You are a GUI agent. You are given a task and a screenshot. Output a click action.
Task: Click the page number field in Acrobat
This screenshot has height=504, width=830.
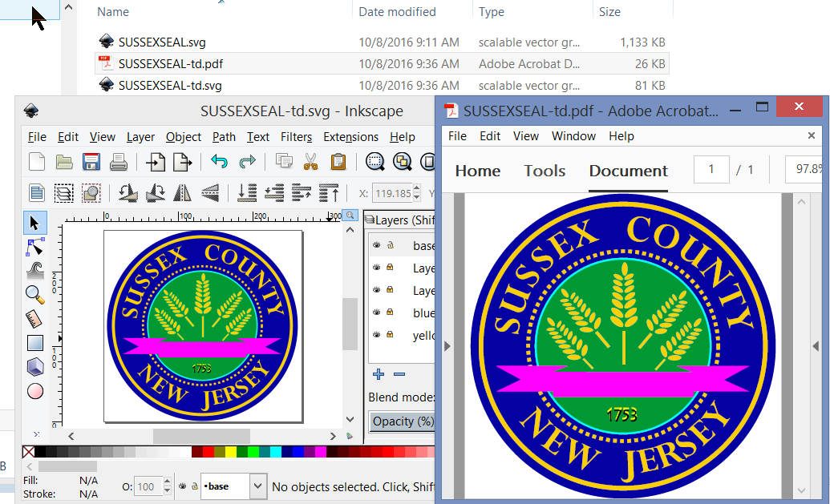(x=711, y=169)
